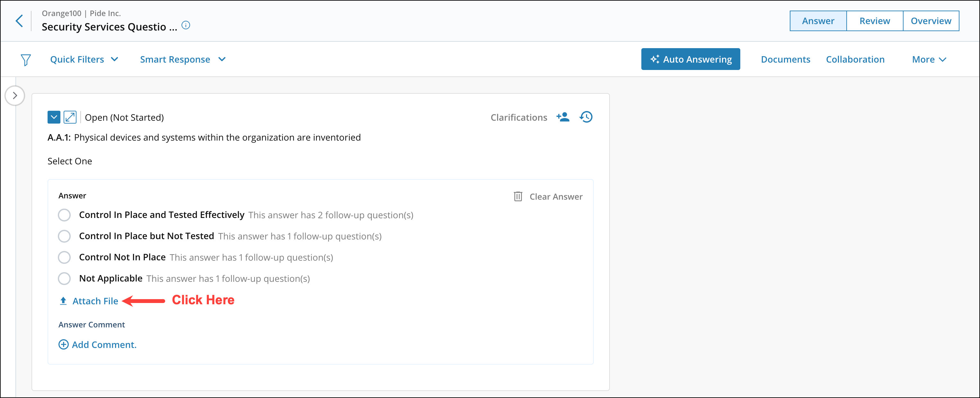980x398 pixels.
Task: Switch to the Answer tab
Action: point(818,21)
